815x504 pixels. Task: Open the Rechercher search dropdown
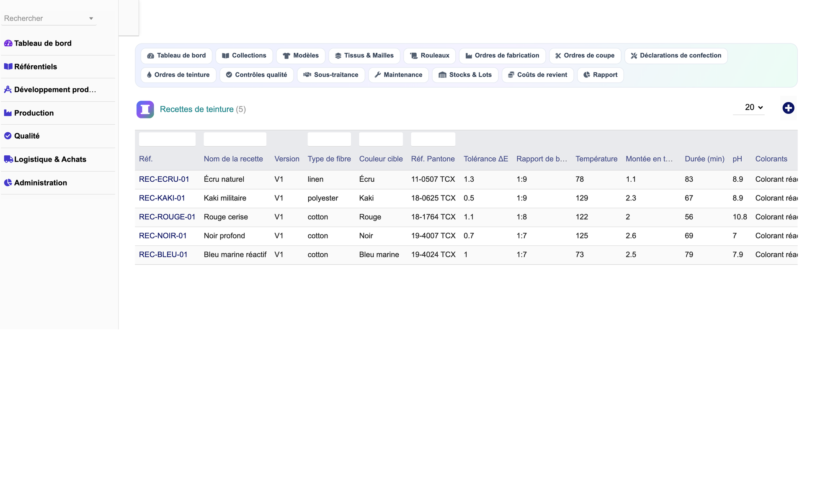pos(49,18)
